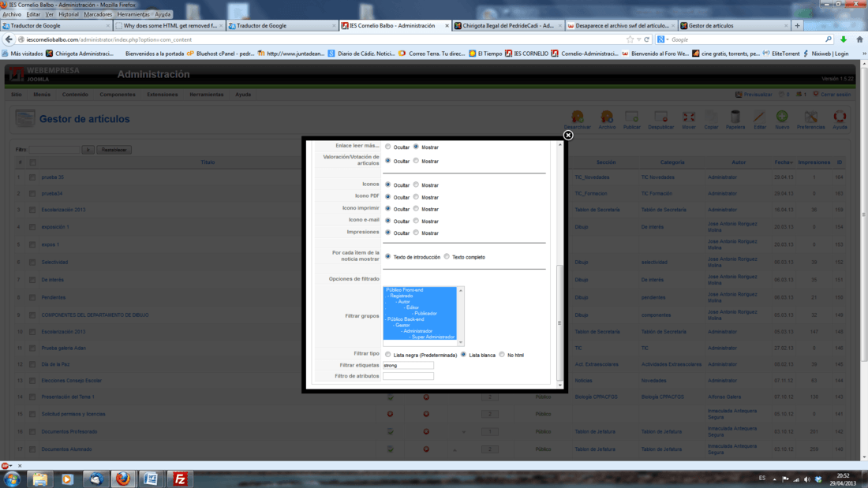Open the Firefox downloads arrow icon

843,39
